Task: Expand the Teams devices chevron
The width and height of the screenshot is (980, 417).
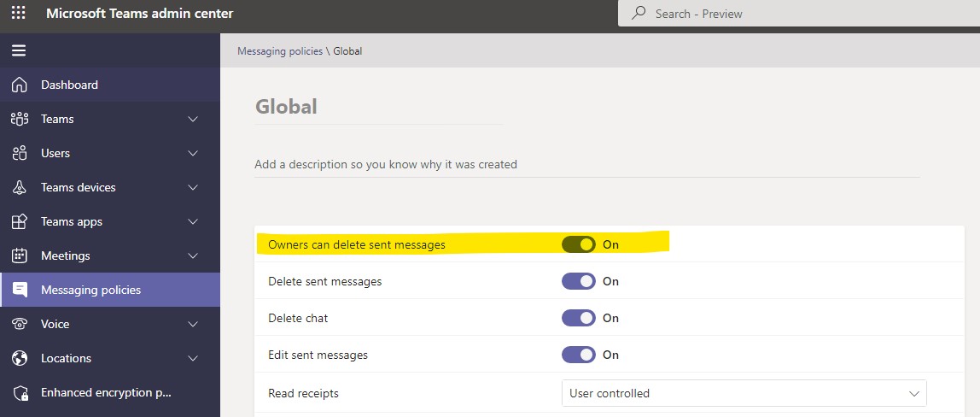Action: (x=193, y=187)
